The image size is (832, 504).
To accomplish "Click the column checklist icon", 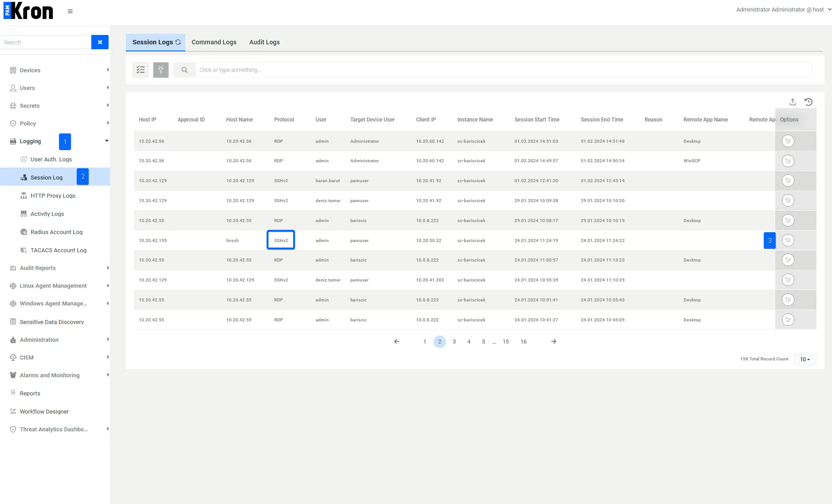I will click(141, 70).
